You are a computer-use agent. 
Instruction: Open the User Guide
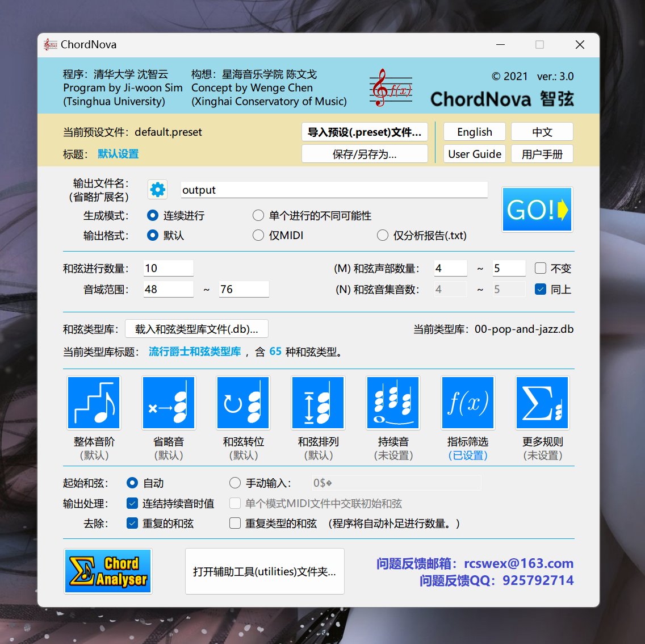(474, 154)
